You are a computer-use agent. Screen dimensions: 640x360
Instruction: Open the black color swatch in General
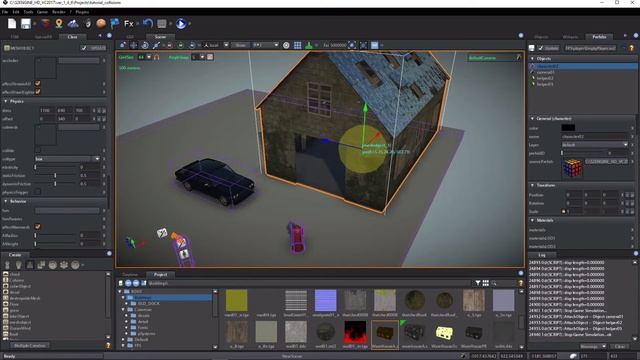point(568,128)
